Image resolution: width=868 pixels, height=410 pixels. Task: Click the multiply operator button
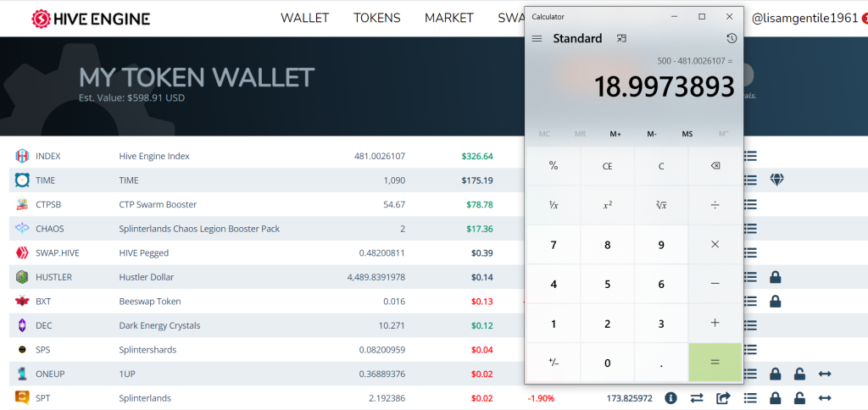click(x=715, y=244)
